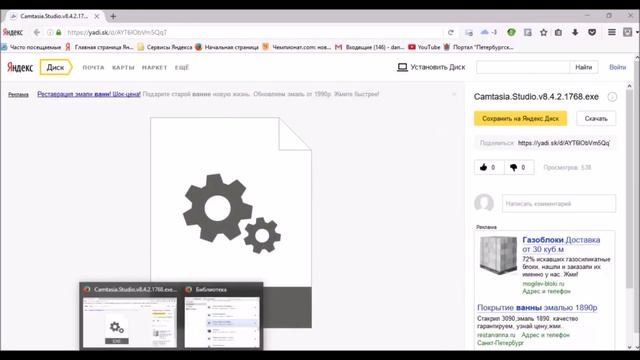Switch to Camtasia.Studio taskbar preview window
Screen dimensions: 640x360
click(x=130, y=316)
